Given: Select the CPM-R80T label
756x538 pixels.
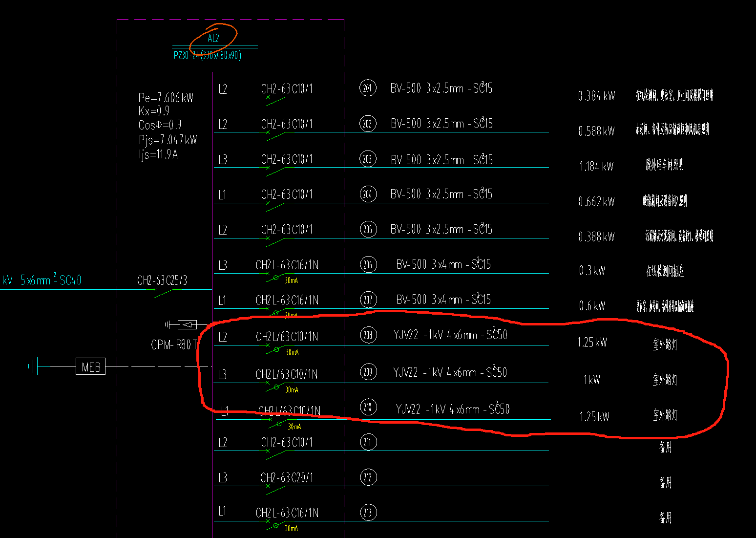Looking at the screenshot, I should pyautogui.click(x=174, y=345).
